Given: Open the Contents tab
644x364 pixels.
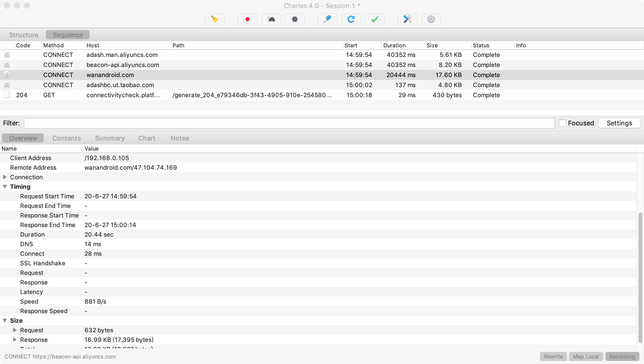Looking at the screenshot, I should point(66,138).
